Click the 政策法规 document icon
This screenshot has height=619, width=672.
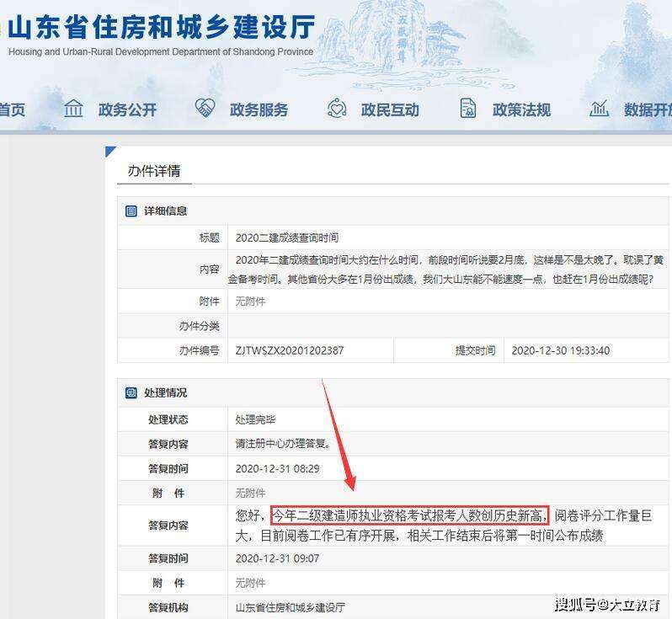coord(468,109)
